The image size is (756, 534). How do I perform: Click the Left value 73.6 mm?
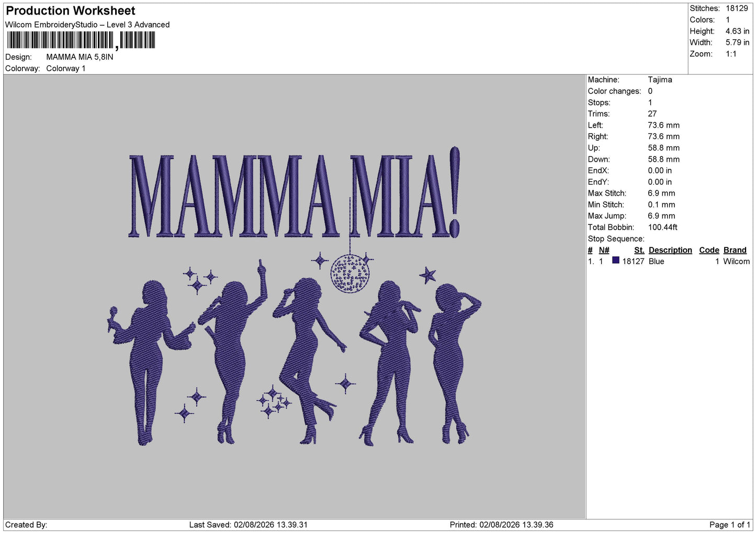(663, 125)
